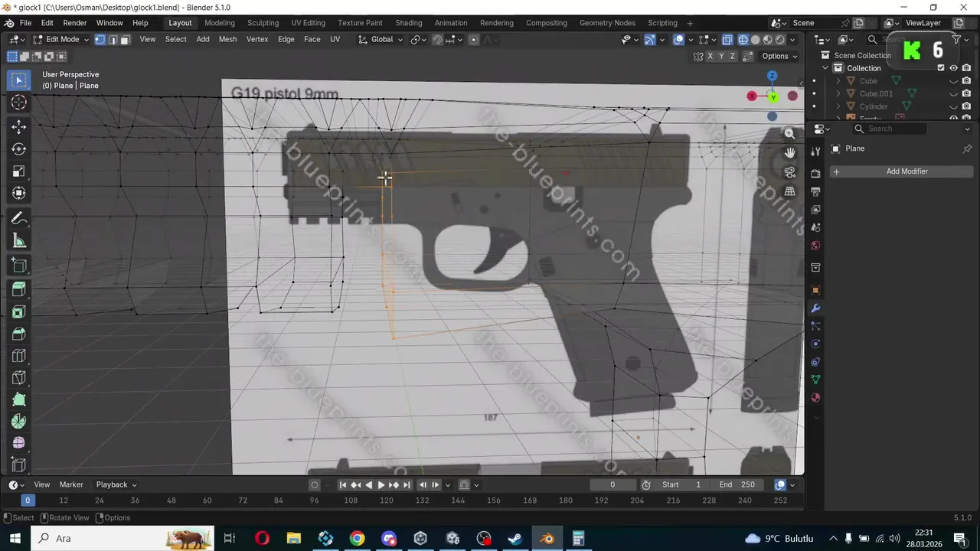This screenshot has height=551, width=980.
Task: Toggle snapping magnet
Action: (x=437, y=39)
